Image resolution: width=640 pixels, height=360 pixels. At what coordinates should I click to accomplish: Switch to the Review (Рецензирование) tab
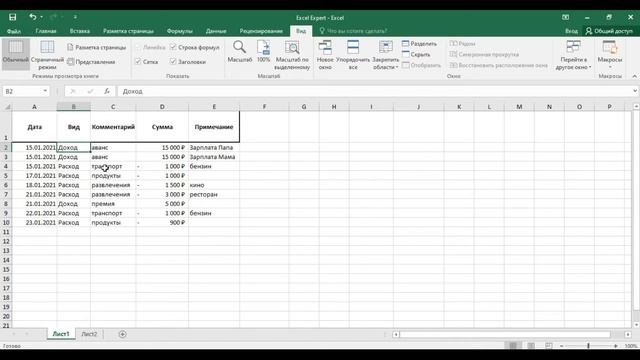click(x=261, y=31)
